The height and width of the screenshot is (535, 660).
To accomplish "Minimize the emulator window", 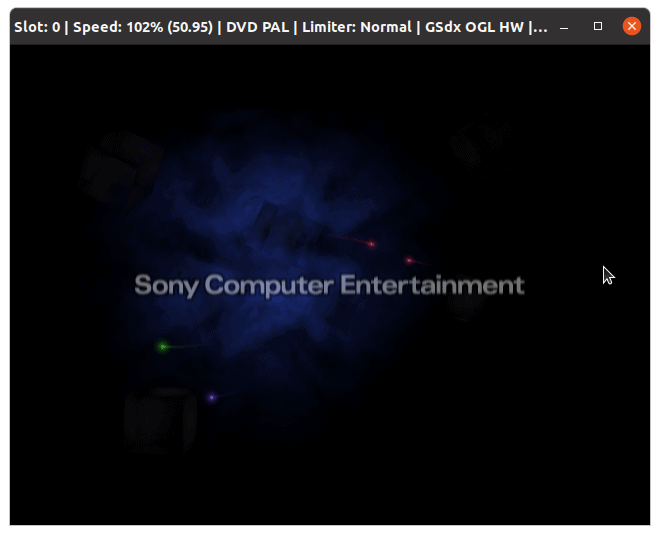I will click(564, 28).
